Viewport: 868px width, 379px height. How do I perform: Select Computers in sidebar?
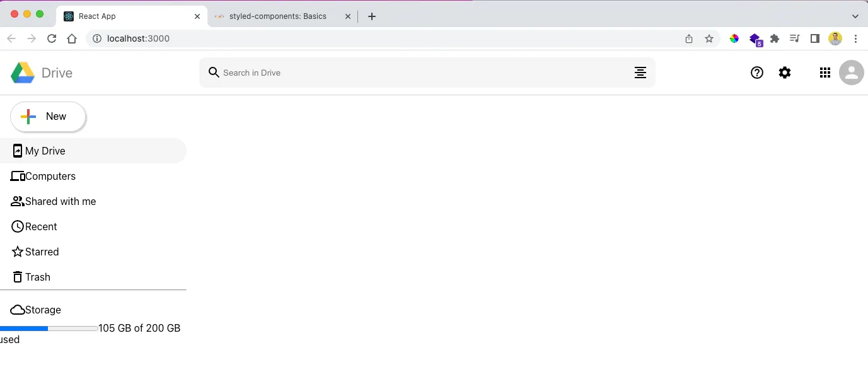pyautogui.click(x=93, y=176)
